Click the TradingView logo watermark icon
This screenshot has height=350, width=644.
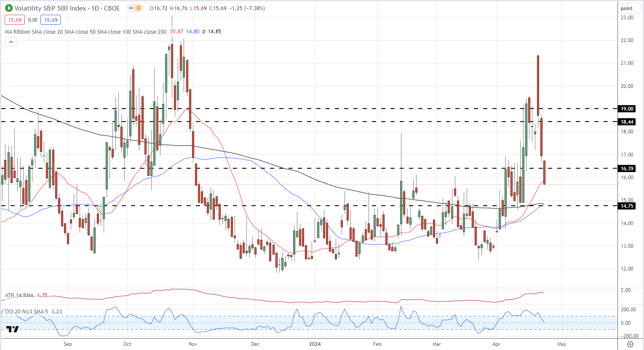pyautogui.click(x=13, y=329)
